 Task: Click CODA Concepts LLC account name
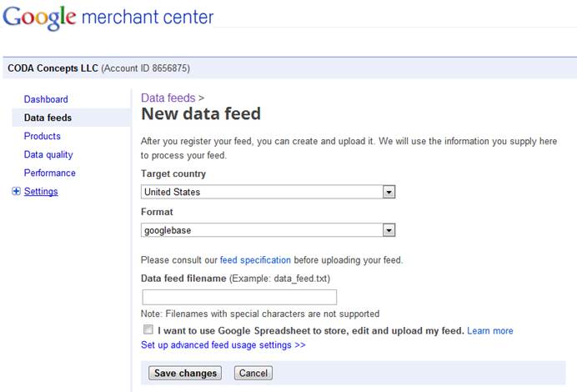(53, 68)
